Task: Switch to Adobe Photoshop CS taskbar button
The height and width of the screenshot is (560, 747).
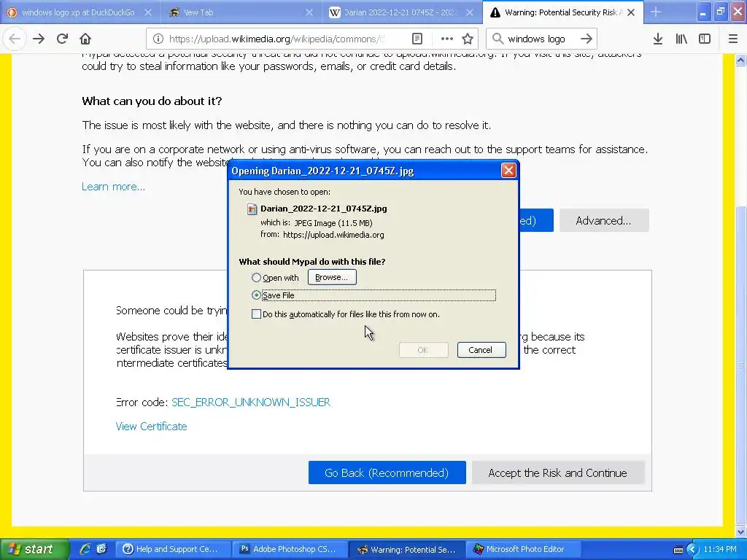Action: [x=290, y=549]
